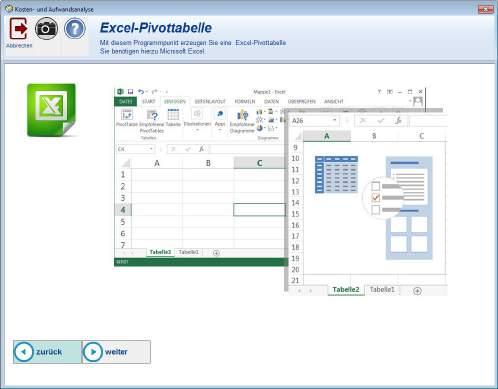Click the Empfohlene PivotTables icon
Screen dimensions: 498x389
(152, 121)
